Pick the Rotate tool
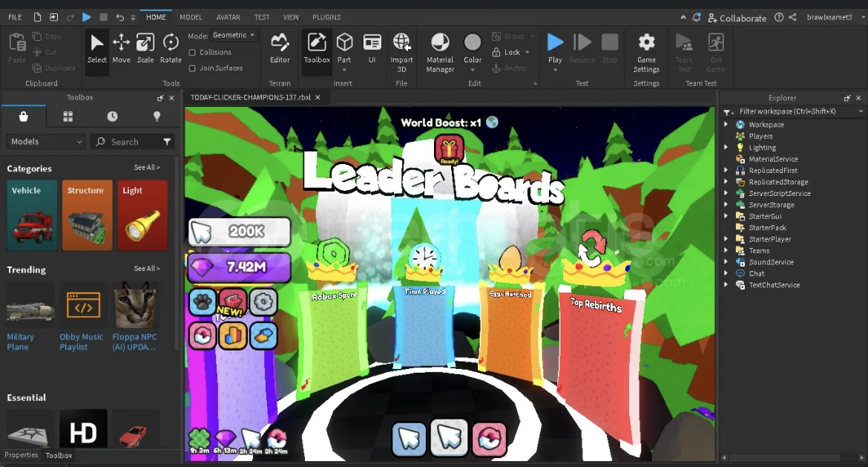Viewport: 868px width, 467px height. [x=171, y=48]
